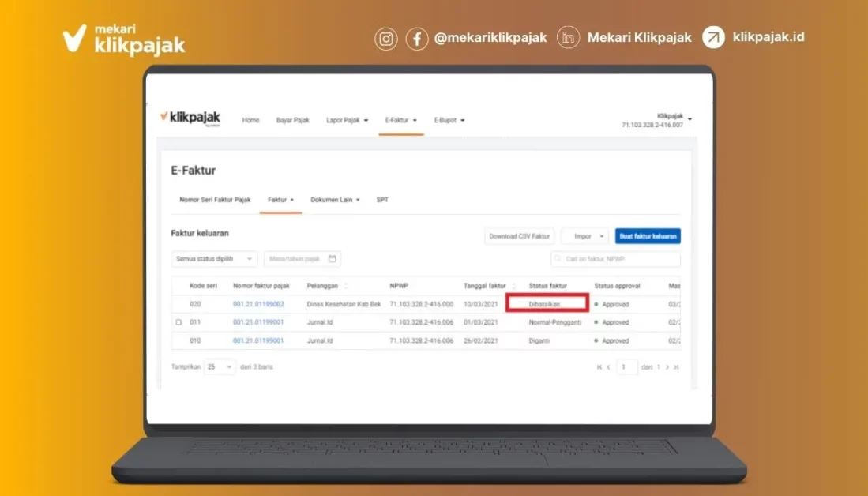Open Bayar Pajak menu
This screenshot has width=868, height=496.
(x=293, y=120)
